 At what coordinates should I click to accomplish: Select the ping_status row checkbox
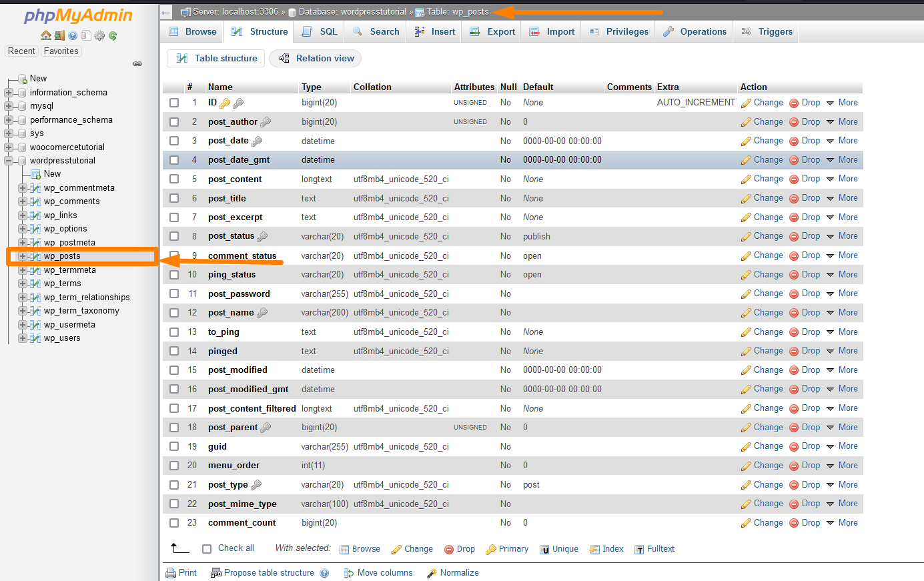pos(174,275)
